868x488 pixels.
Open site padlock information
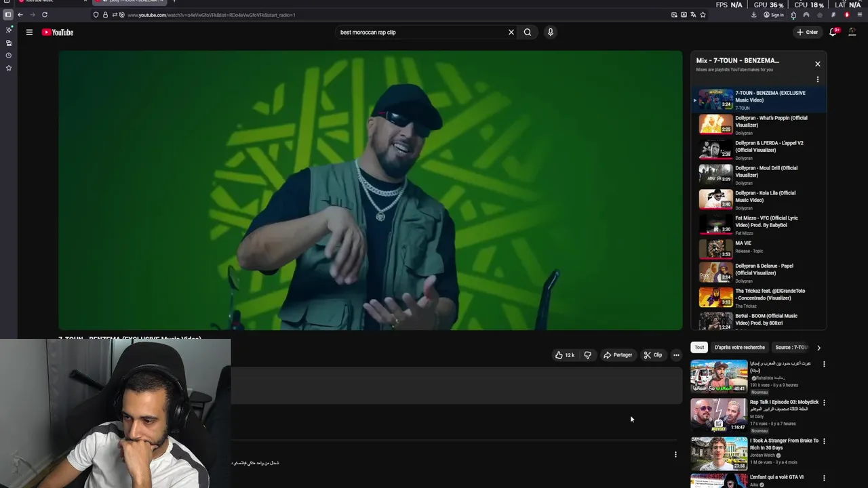[105, 15]
